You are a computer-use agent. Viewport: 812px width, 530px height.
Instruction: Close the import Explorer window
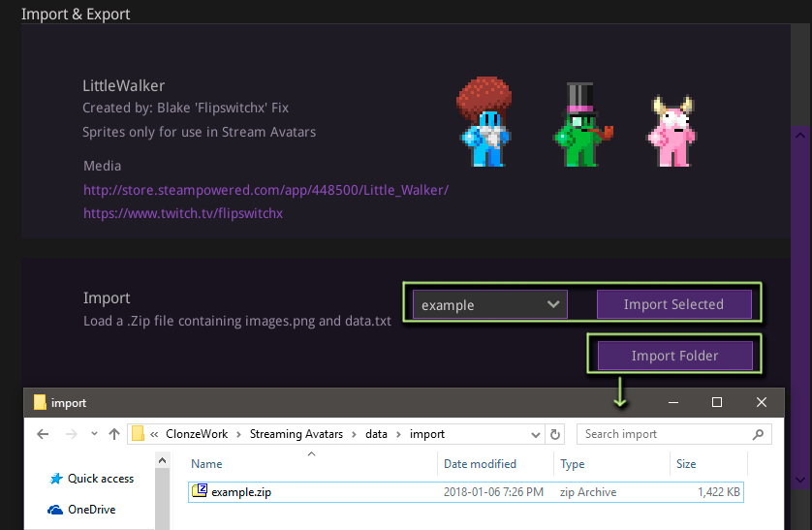coord(762,402)
